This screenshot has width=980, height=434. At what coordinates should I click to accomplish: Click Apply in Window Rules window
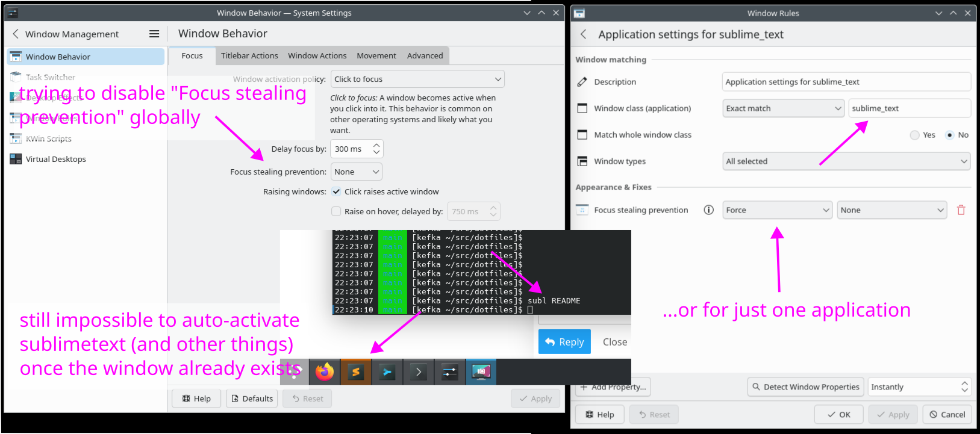(893, 414)
